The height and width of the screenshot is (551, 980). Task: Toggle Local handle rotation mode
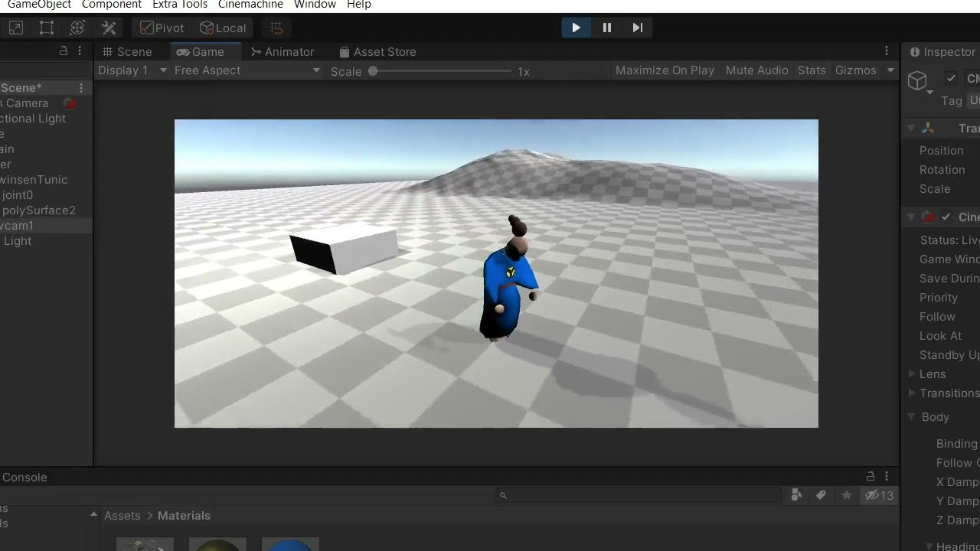(223, 28)
